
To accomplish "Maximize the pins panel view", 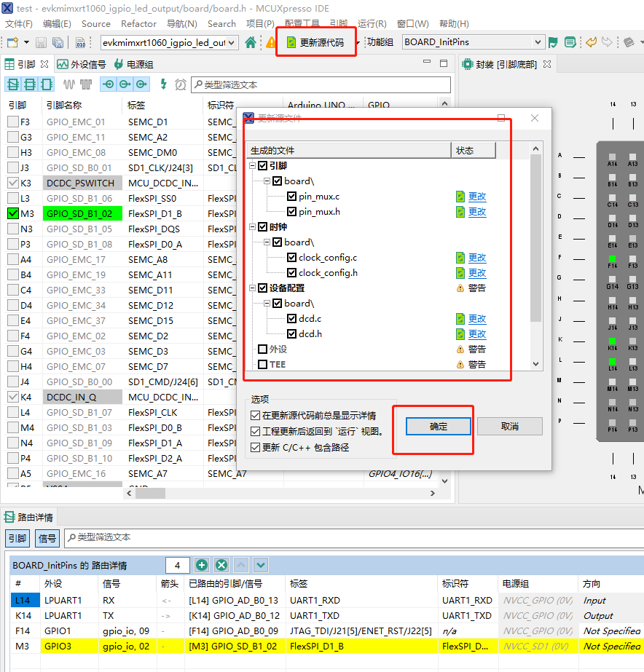I will point(444,63).
